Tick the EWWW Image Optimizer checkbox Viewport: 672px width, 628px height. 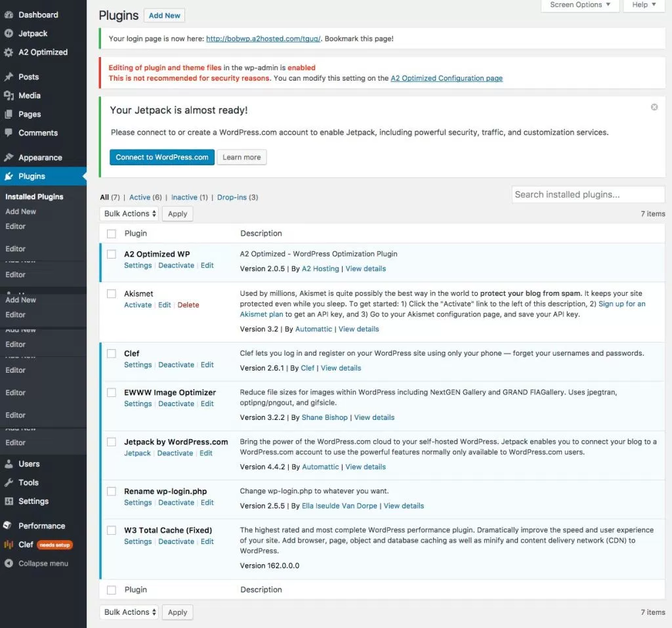pyautogui.click(x=112, y=392)
